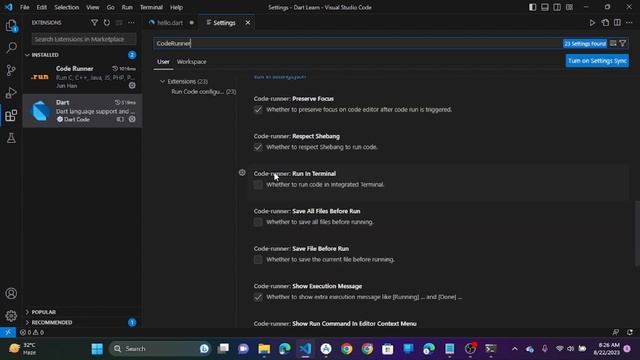Image resolution: width=640 pixels, height=360 pixels.
Task: Toggle the bottom panel layout icon
Action: pyautogui.click(x=544, y=7)
